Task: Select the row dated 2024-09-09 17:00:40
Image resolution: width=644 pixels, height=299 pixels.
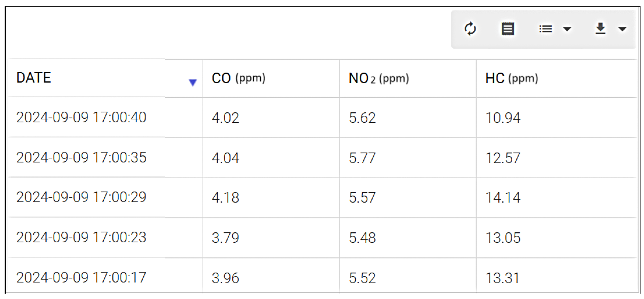Action: 81,118
